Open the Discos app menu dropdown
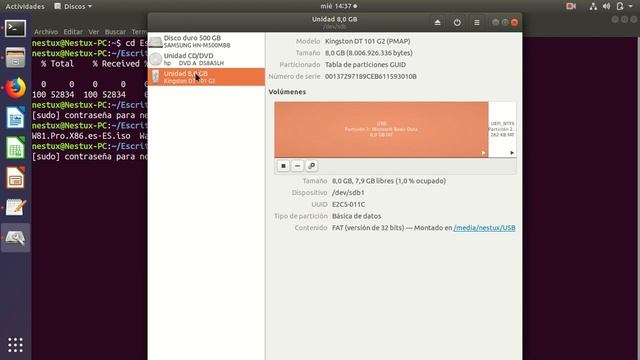 tap(73, 6)
